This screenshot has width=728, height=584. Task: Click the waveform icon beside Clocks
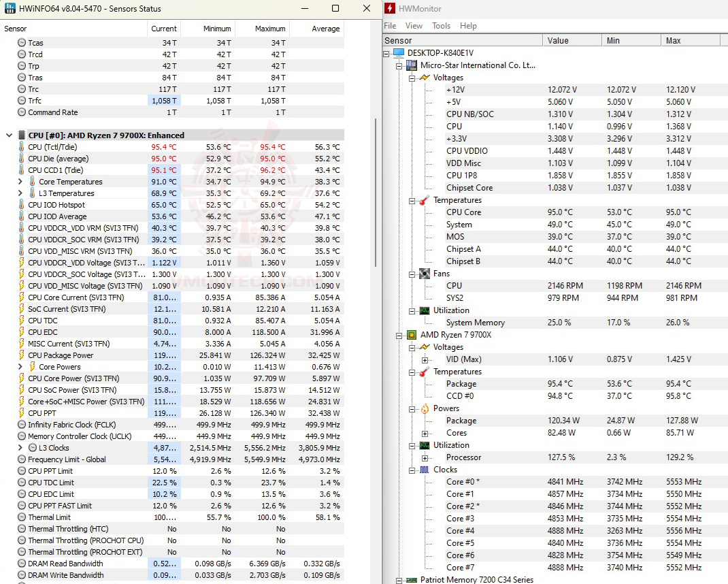(425, 470)
